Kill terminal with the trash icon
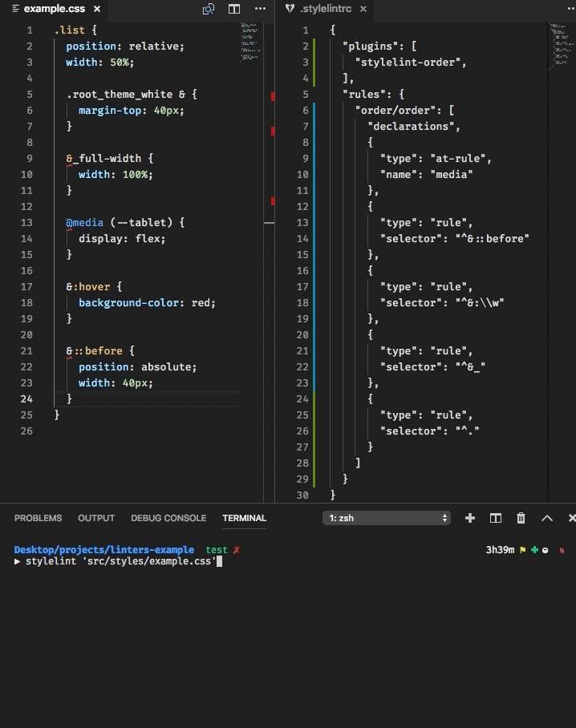 [x=521, y=518]
